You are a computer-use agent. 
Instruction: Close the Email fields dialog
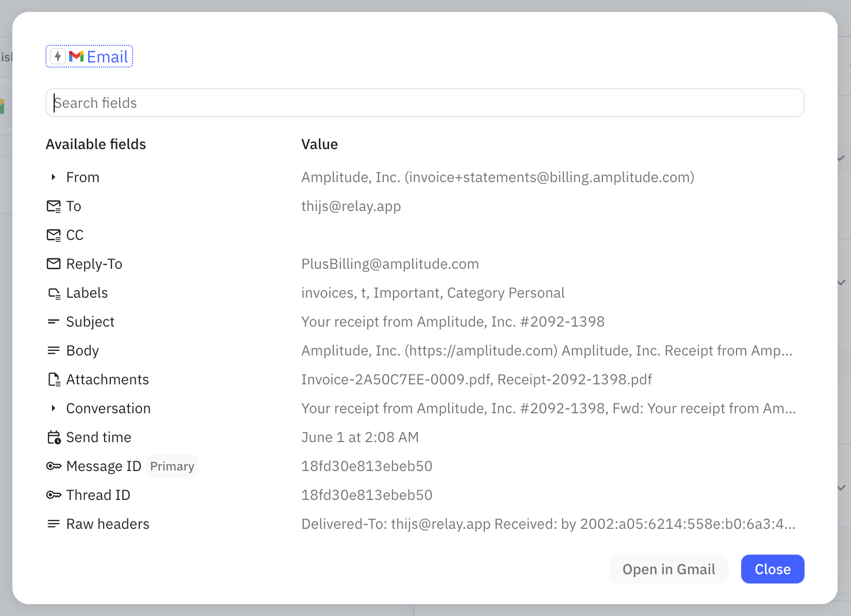[x=773, y=569]
